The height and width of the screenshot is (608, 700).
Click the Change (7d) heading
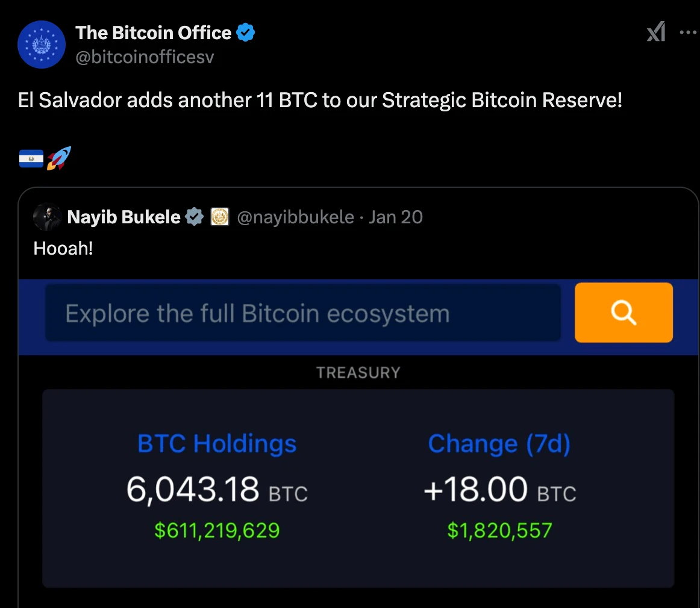pos(499,444)
